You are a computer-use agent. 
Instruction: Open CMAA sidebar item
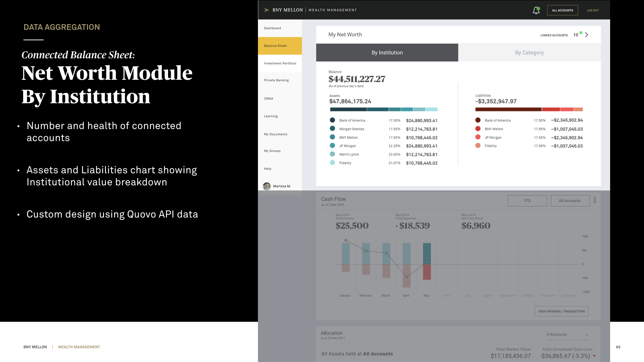(x=269, y=99)
